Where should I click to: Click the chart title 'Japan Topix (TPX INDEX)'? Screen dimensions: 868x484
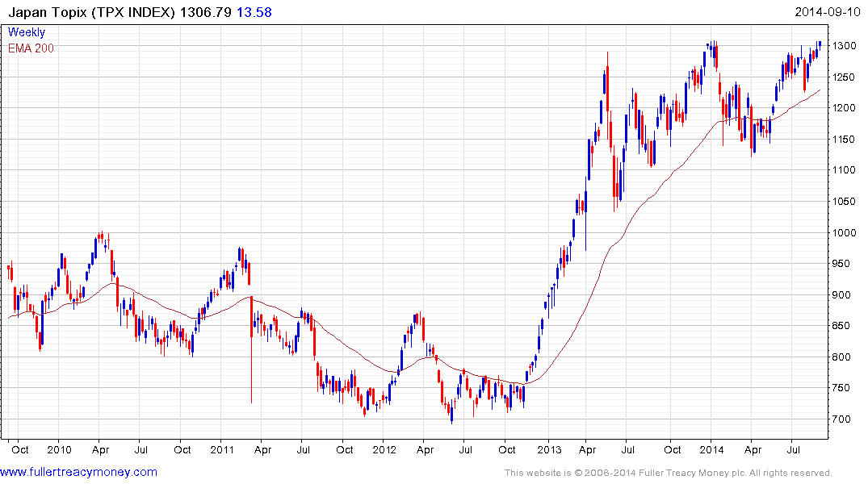pyautogui.click(x=91, y=12)
